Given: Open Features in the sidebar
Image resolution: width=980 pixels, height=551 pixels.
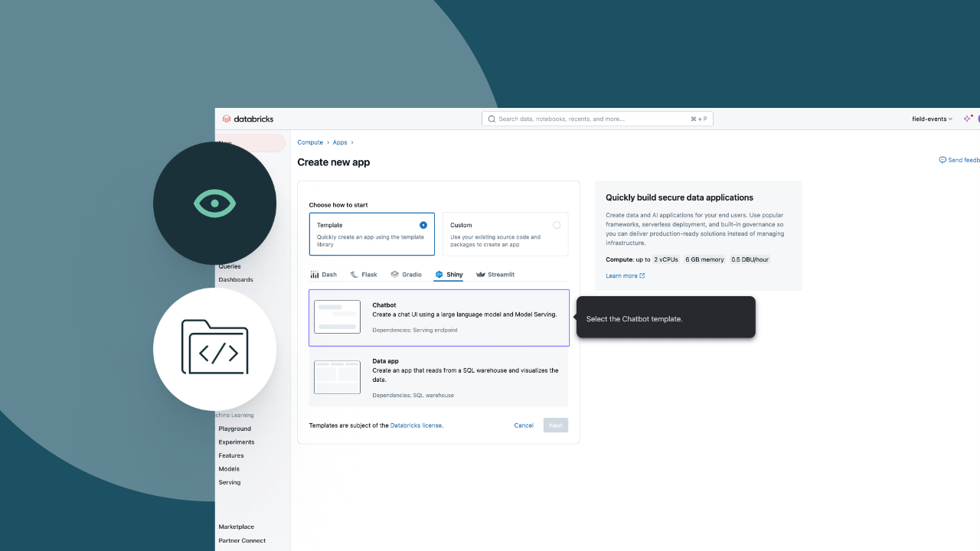Looking at the screenshot, I should click(x=231, y=455).
